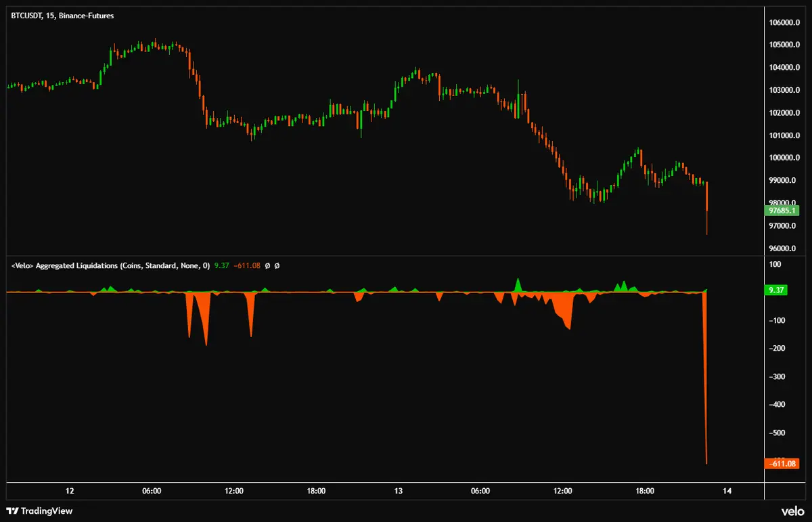Click the 96000.0 price axis label
Image resolution: width=812 pixels, height=522 pixels.
coord(784,248)
